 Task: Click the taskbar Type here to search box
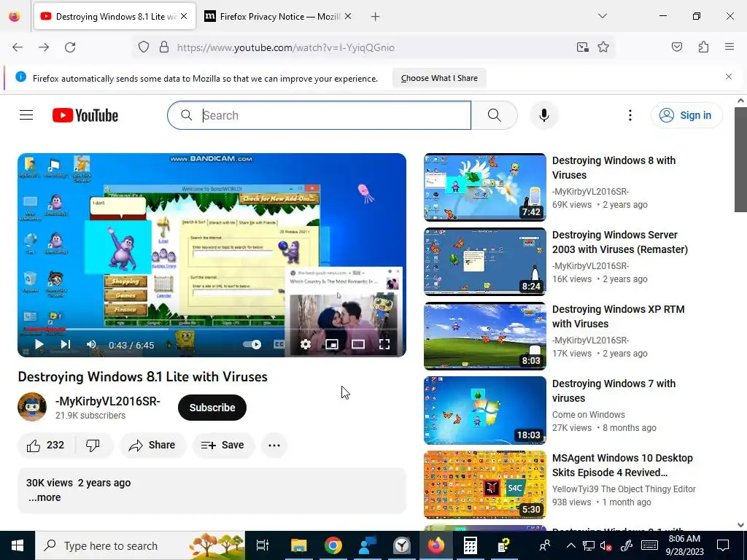140,545
